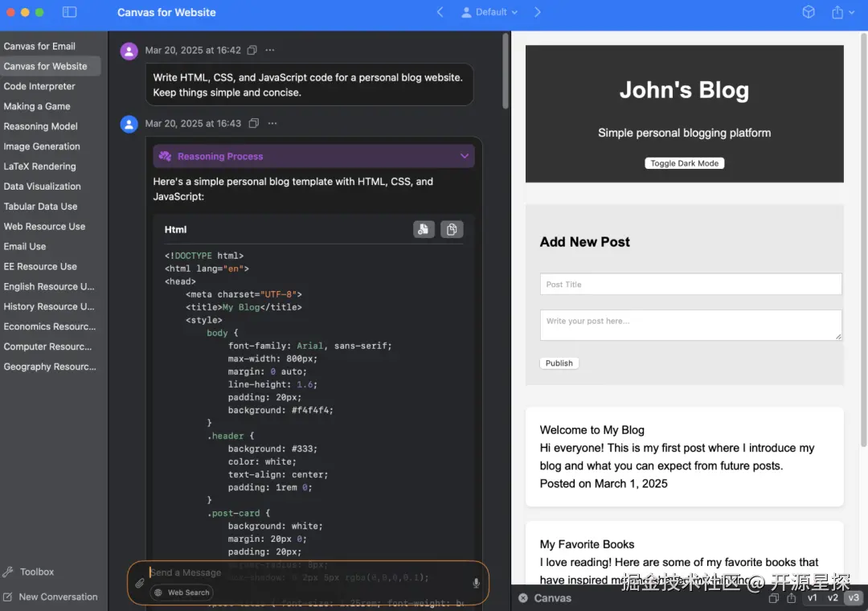Click the Publish button

click(559, 363)
